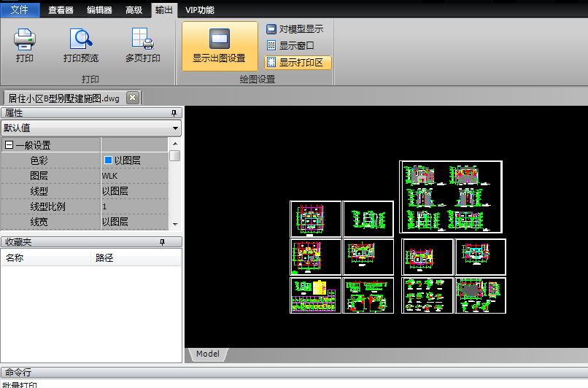Screen dimensions: 588x388
Task: Click the blue 色彩 color swatch
Action: click(x=109, y=160)
